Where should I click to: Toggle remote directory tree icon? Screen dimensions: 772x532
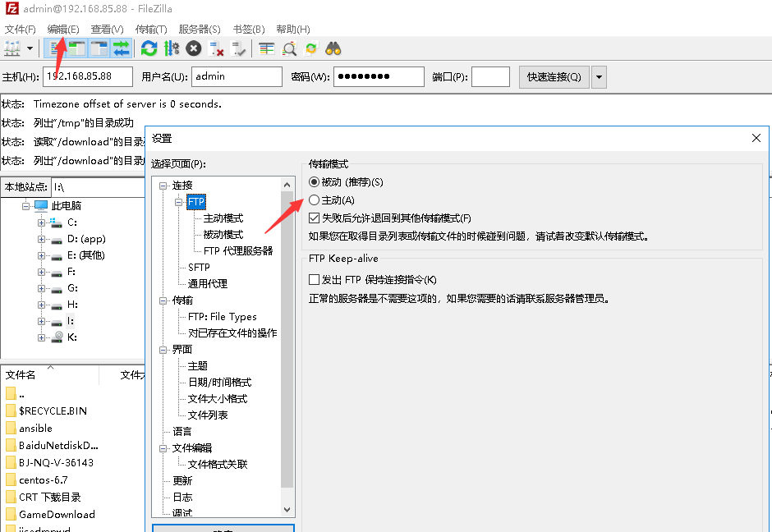(99, 48)
